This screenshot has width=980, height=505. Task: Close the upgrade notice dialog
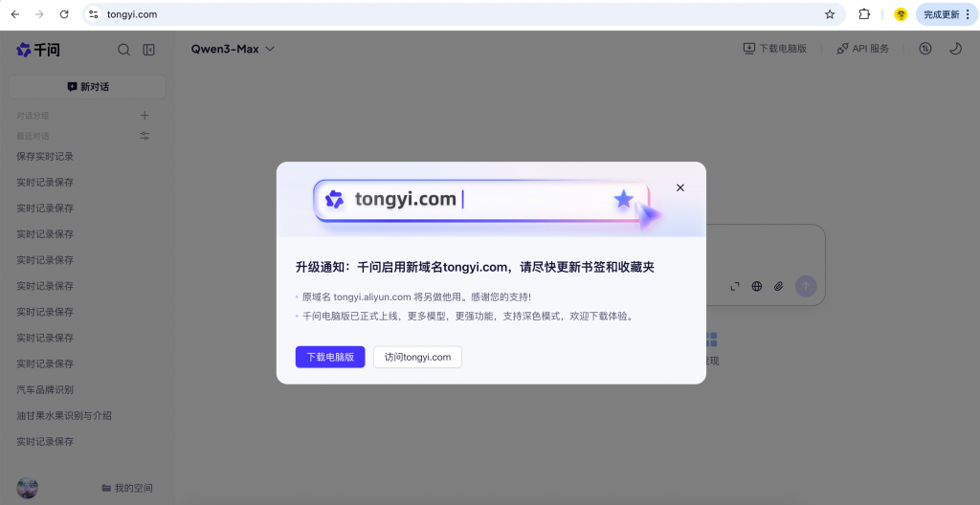click(x=680, y=187)
